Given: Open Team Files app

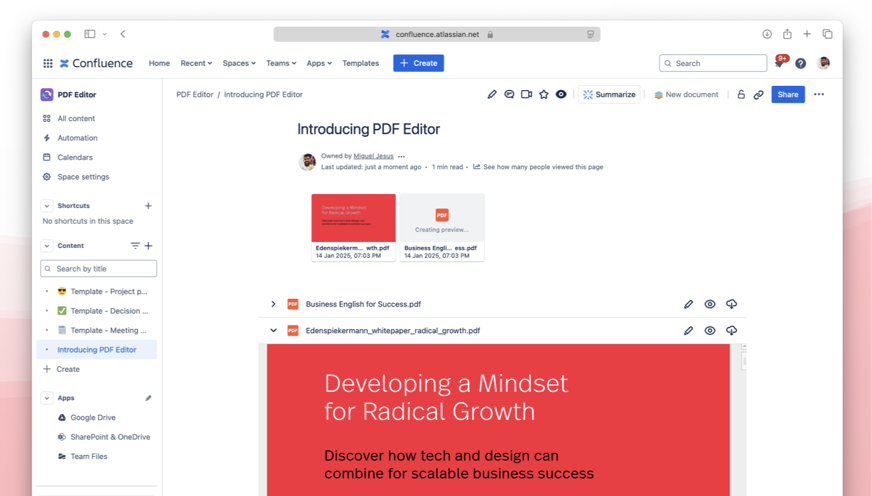Looking at the screenshot, I should click(88, 457).
